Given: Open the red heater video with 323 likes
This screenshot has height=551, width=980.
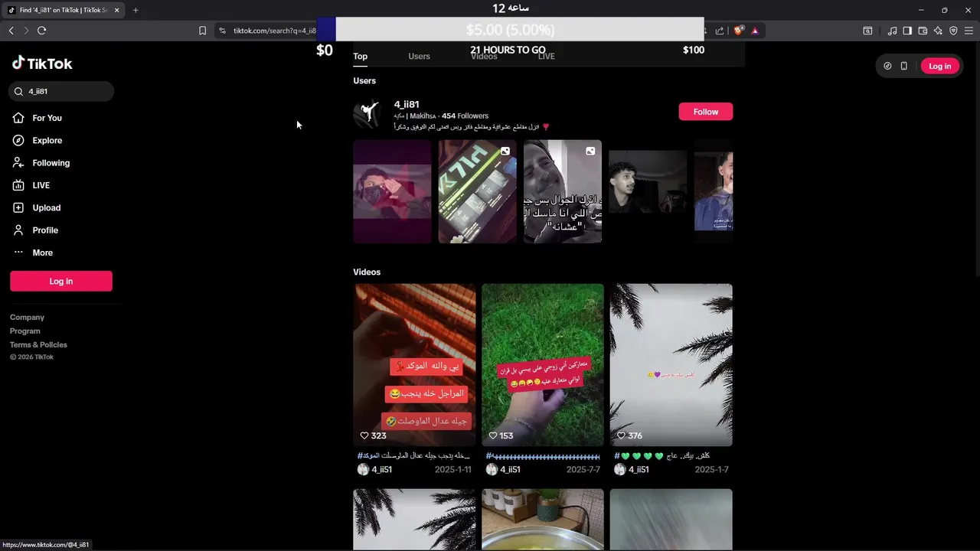Looking at the screenshot, I should pos(414,365).
